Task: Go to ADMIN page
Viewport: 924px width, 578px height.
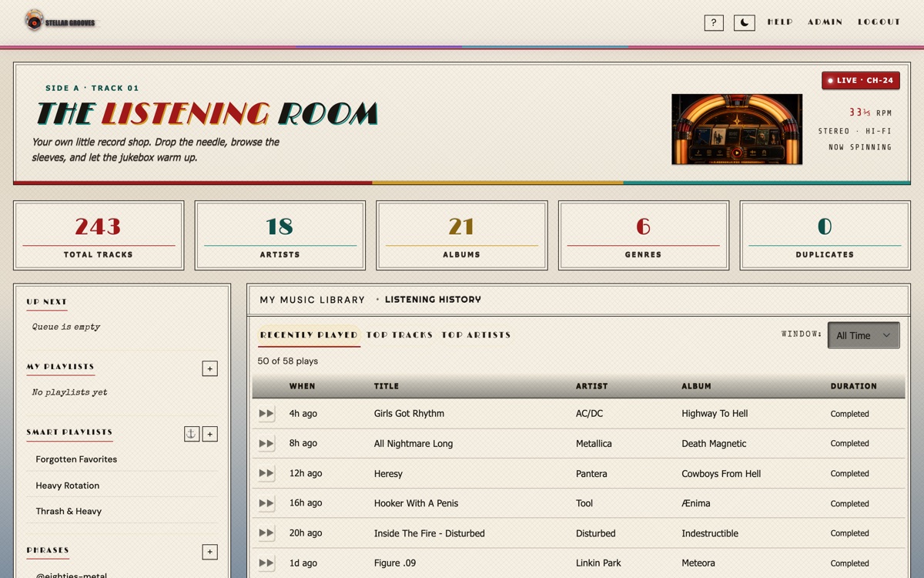Action: coord(825,22)
